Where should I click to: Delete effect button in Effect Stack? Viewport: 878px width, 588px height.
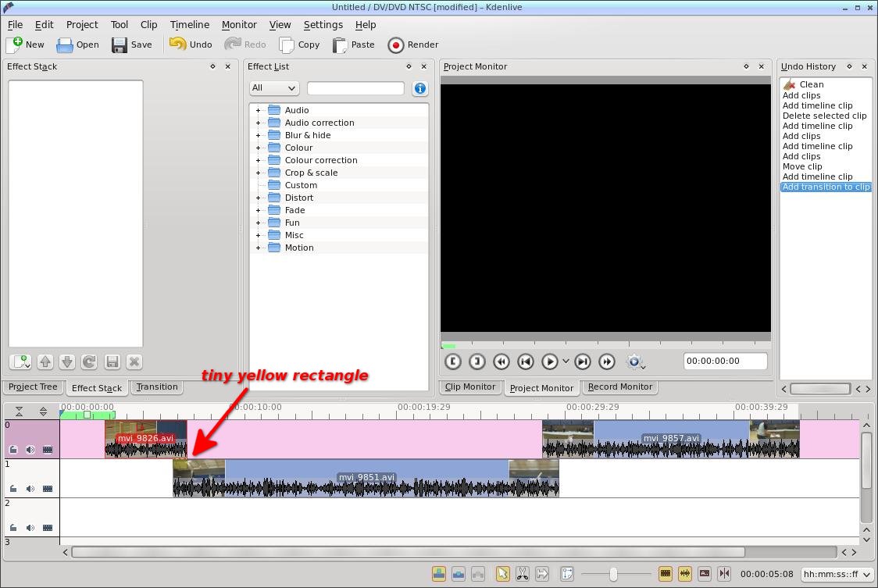pyautogui.click(x=134, y=362)
